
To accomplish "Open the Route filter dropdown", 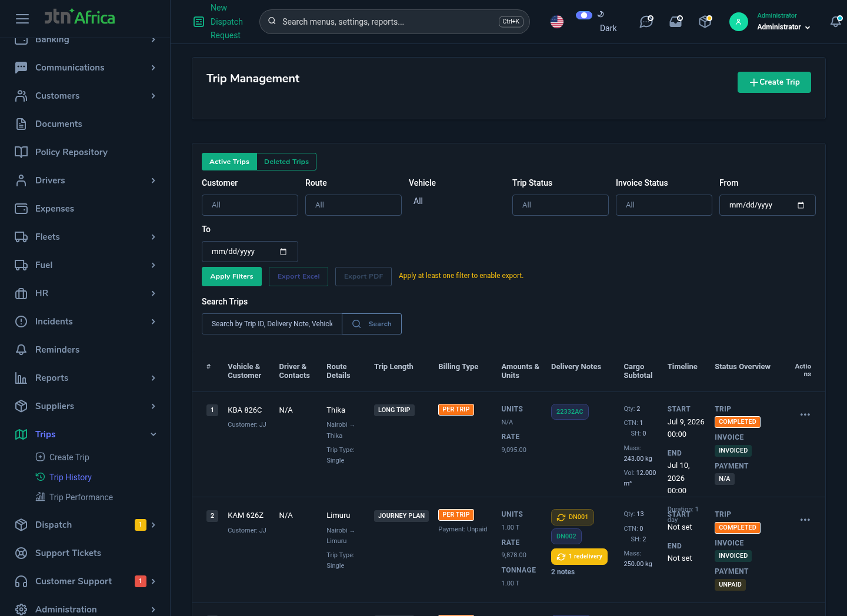I will (354, 205).
